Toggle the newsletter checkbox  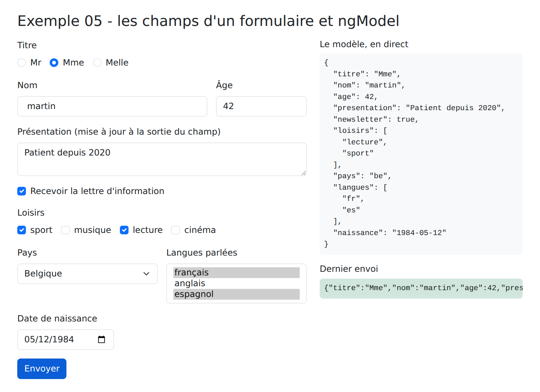(22, 191)
